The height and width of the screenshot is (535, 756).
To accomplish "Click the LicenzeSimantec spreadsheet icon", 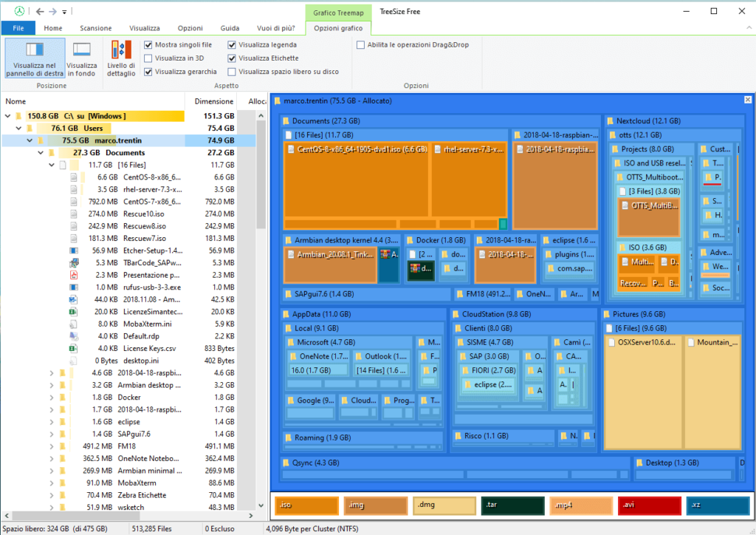I will click(74, 312).
